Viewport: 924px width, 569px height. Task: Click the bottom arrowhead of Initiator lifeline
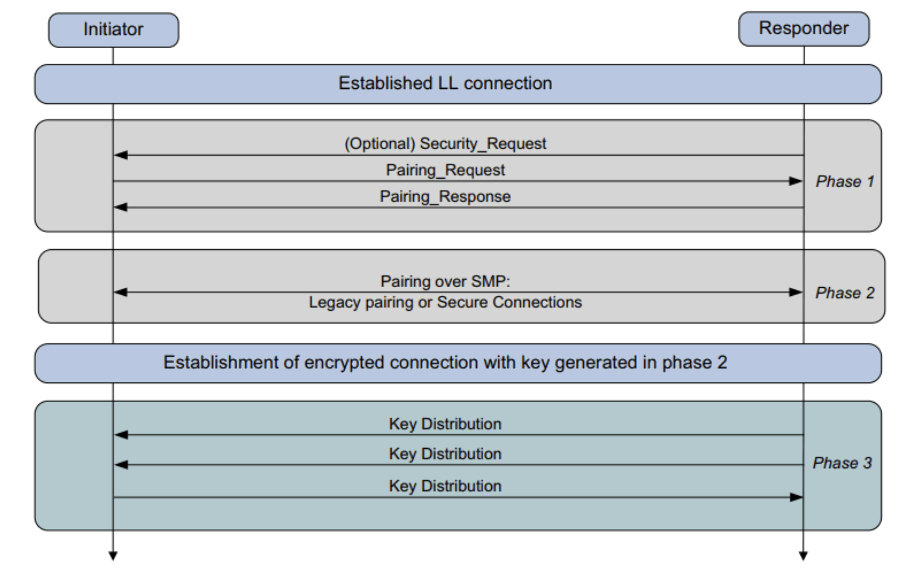pyautogui.click(x=113, y=555)
